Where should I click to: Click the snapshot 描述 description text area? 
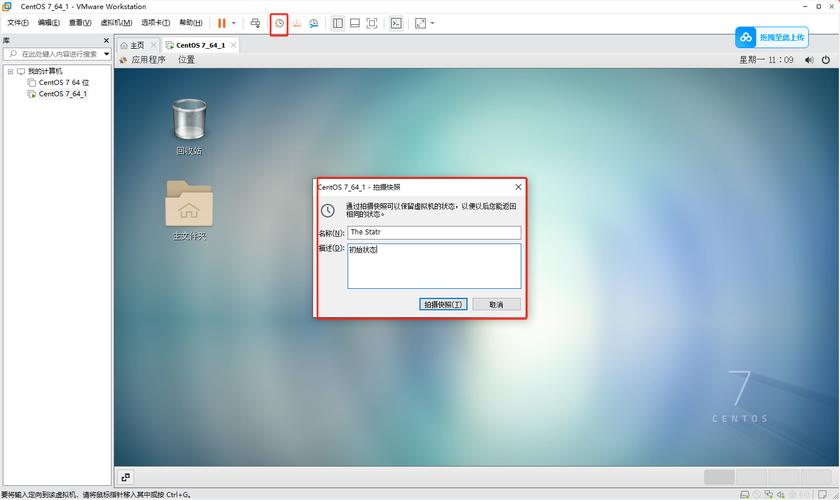tap(434, 266)
